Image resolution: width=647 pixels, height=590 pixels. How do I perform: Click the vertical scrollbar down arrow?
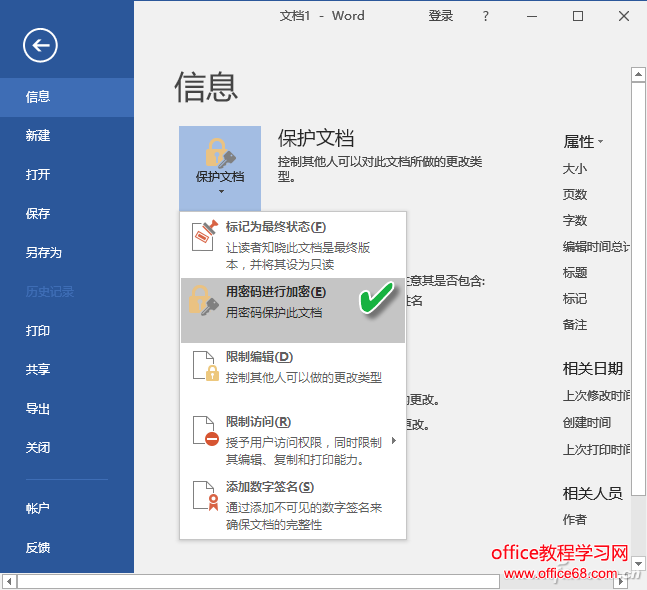click(638, 563)
